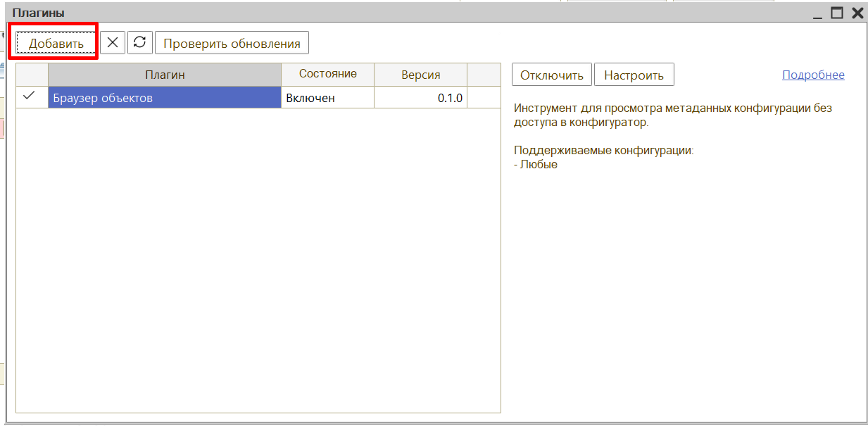868x426 pixels.
Task: Close the Плагины window
Action: pyautogui.click(x=857, y=13)
